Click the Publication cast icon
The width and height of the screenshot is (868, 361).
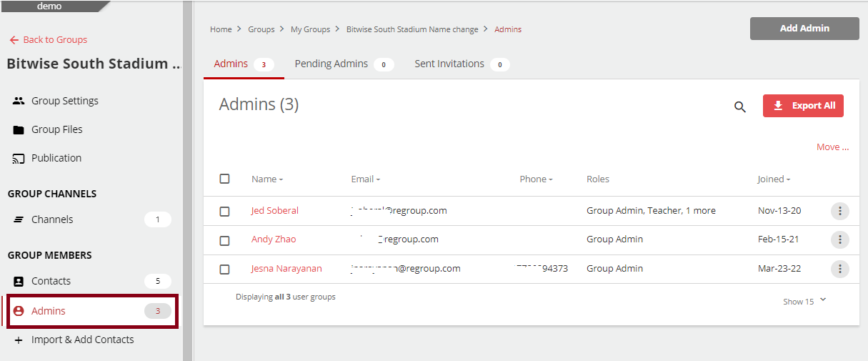click(19, 158)
